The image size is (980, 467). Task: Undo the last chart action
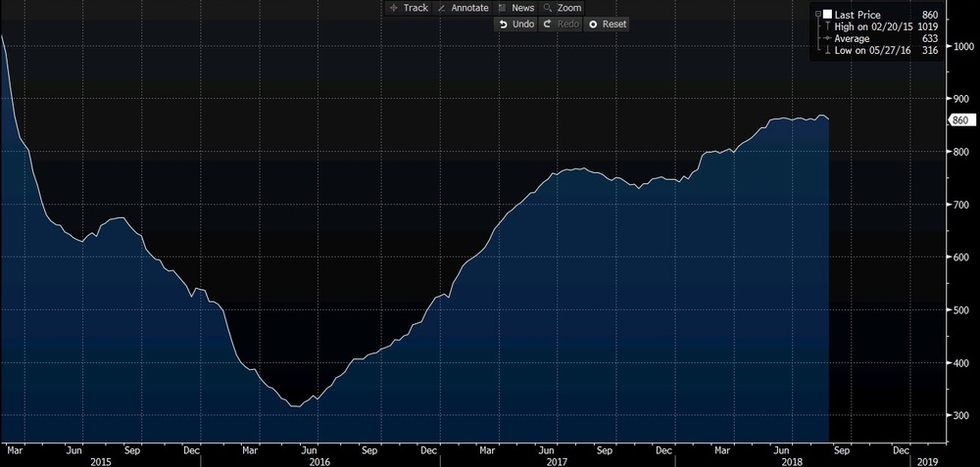point(515,23)
